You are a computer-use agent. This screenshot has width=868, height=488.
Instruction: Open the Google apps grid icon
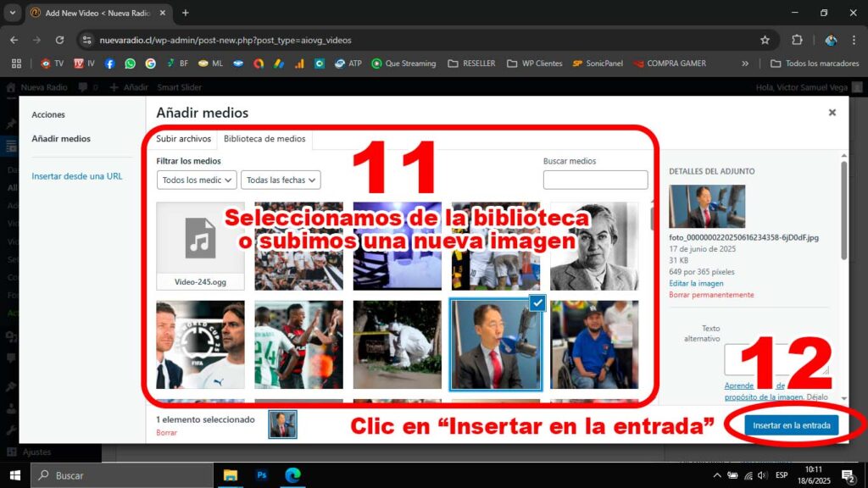click(17, 64)
